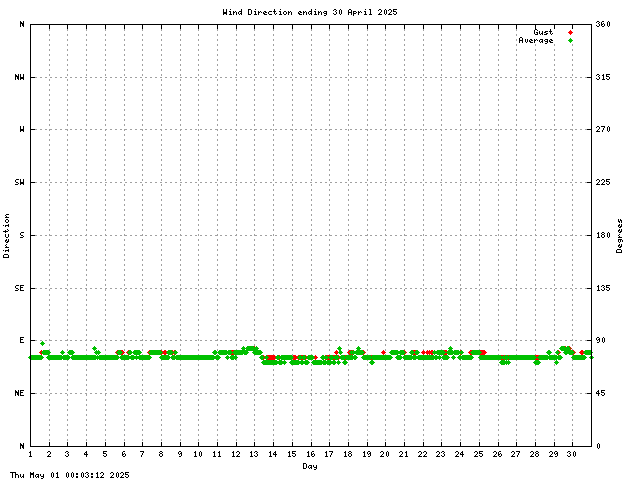Click the highest green data point on day 1

tap(42, 344)
